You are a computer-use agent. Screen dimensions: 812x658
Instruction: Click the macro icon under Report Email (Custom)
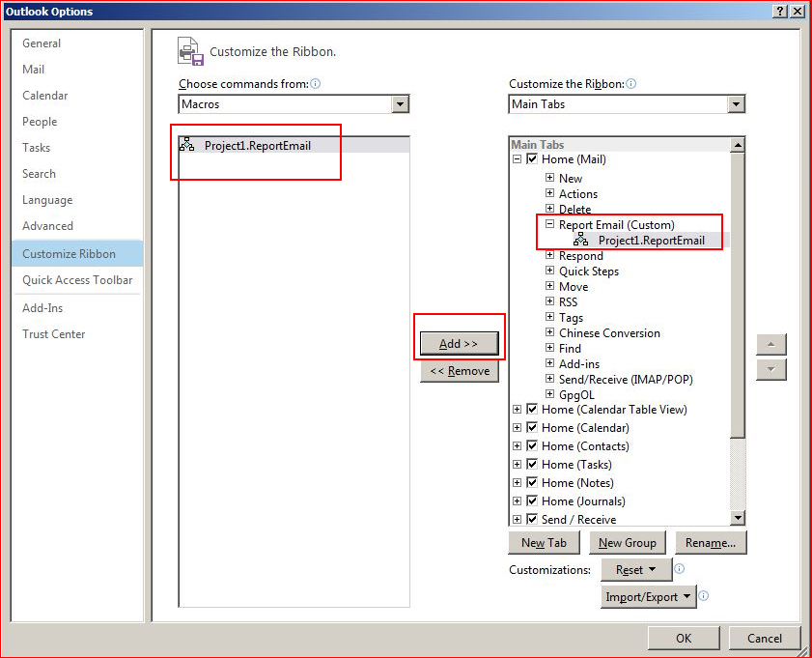[581, 240]
